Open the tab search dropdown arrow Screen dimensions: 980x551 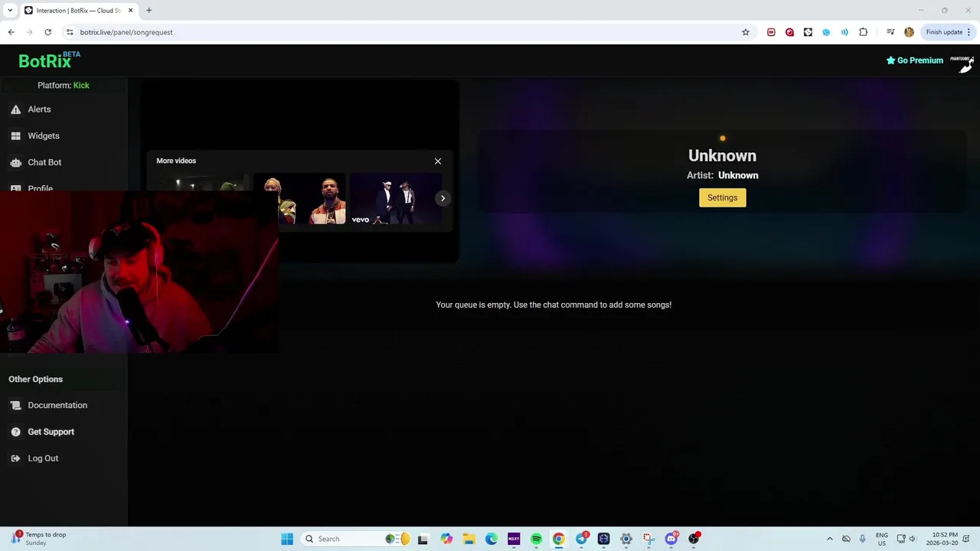click(10, 11)
